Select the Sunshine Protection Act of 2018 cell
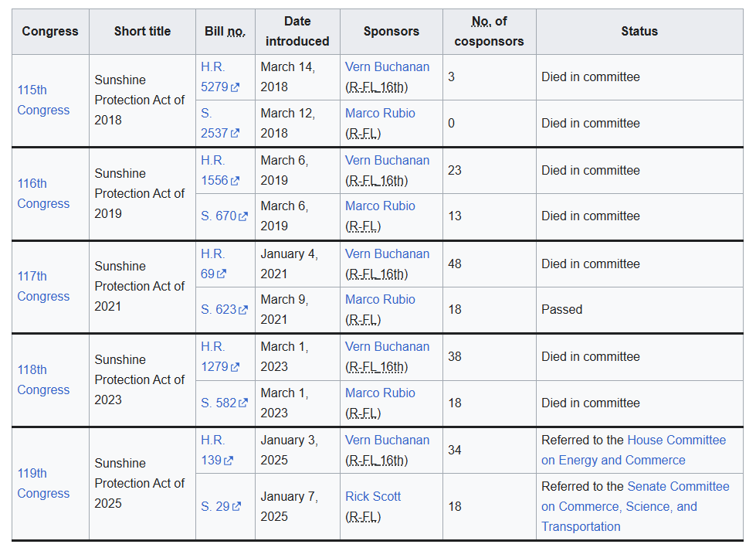 click(x=142, y=100)
